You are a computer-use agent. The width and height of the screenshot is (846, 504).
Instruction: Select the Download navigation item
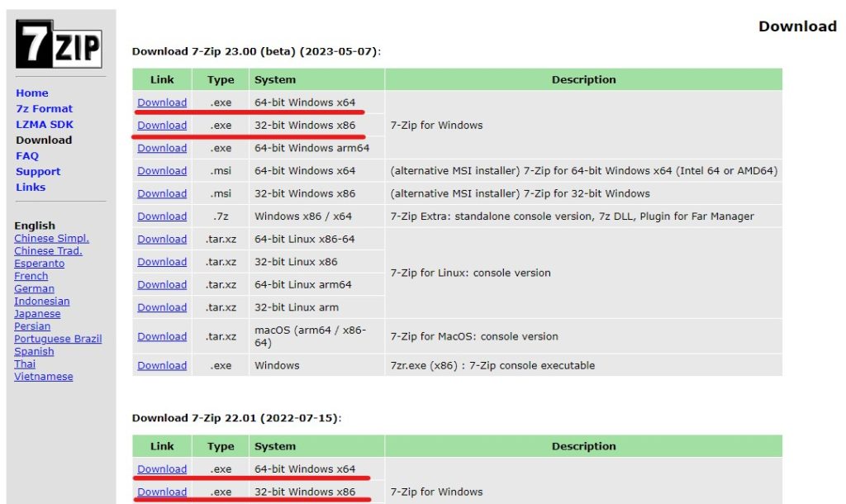coord(44,140)
